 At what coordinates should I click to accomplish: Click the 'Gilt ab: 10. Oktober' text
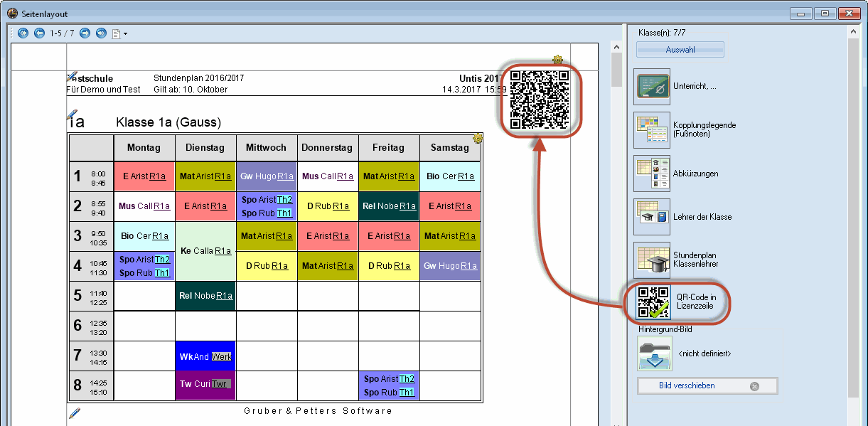pyautogui.click(x=191, y=90)
